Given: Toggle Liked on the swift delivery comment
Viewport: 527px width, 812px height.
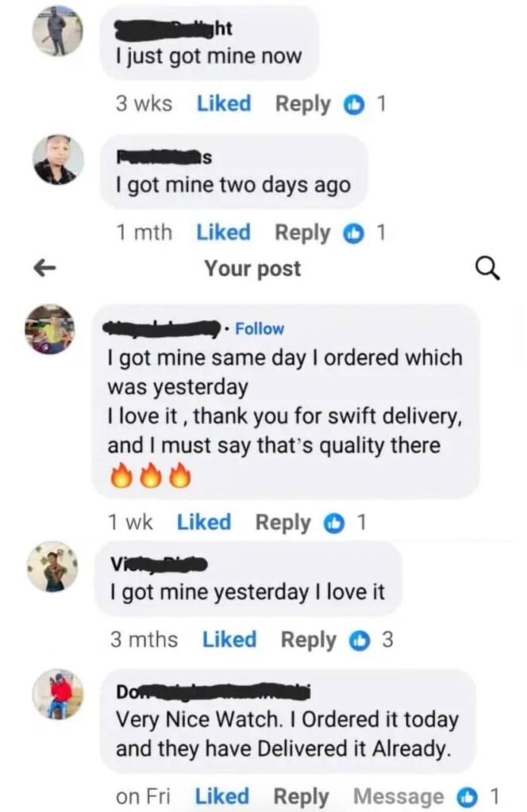Looking at the screenshot, I should pyautogui.click(x=204, y=522).
